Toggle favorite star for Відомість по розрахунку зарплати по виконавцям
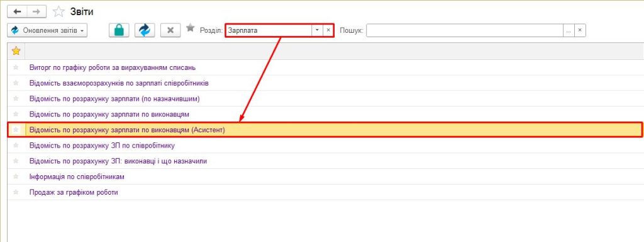 16,114
